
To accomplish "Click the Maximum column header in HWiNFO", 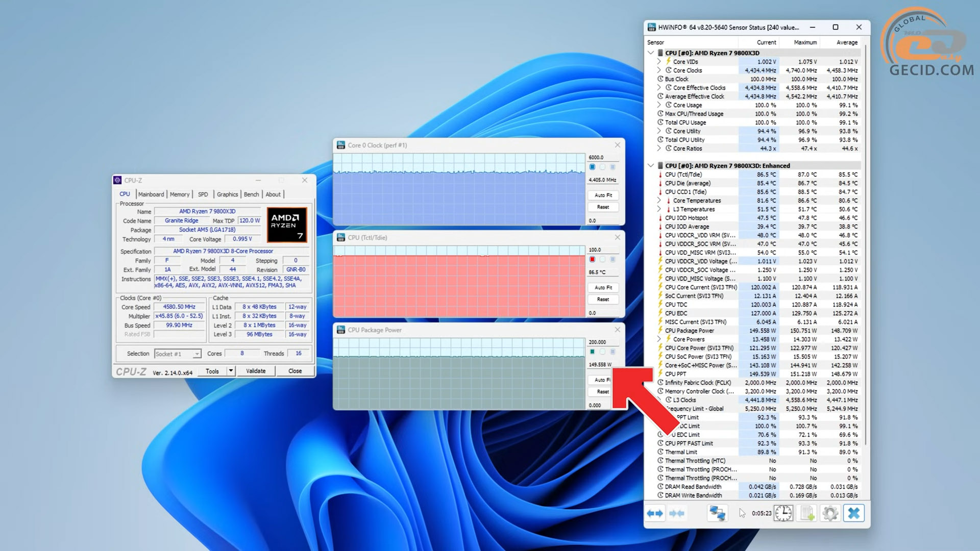I will (805, 42).
